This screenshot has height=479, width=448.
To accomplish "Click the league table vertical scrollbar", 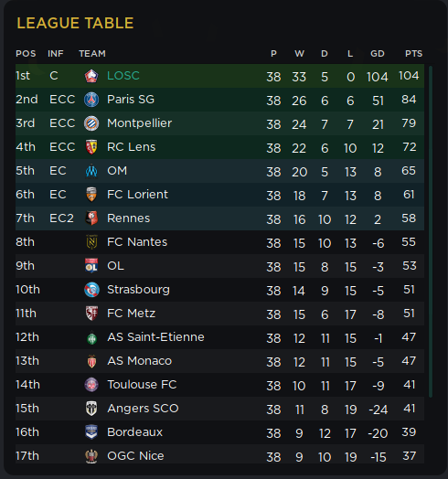I will point(431,231).
